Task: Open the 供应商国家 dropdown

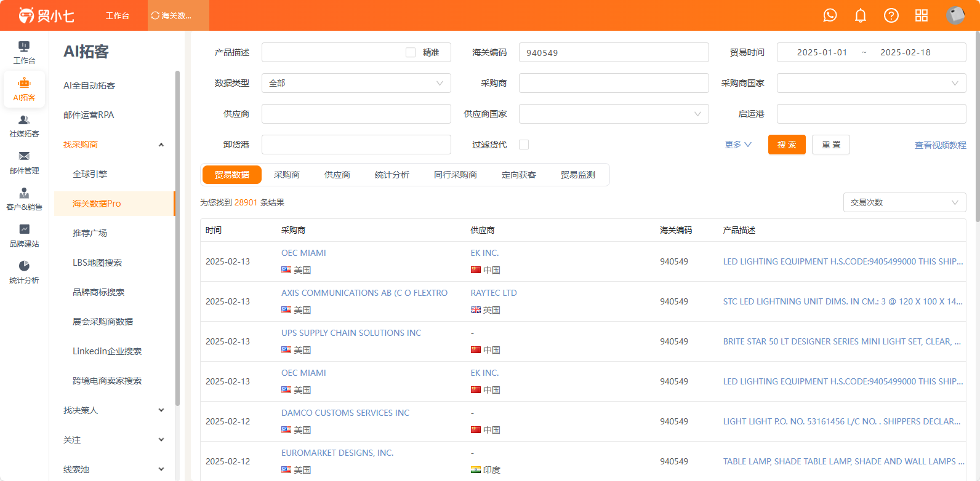Action: pyautogui.click(x=614, y=114)
